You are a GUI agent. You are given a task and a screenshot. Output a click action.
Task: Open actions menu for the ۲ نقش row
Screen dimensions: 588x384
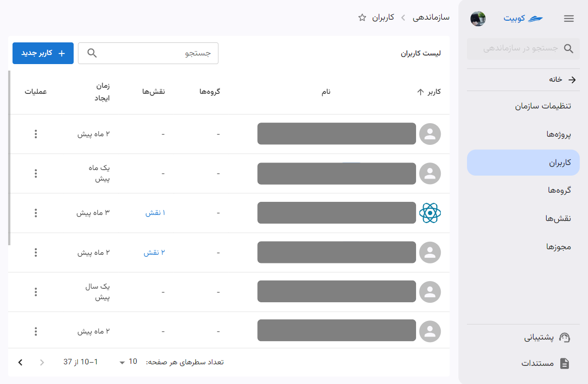pyautogui.click(x=36, y=252)
